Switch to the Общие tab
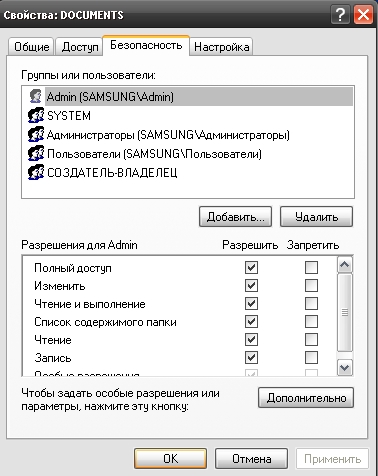Viewport: 378px width, 476px height. pos(31,47)
